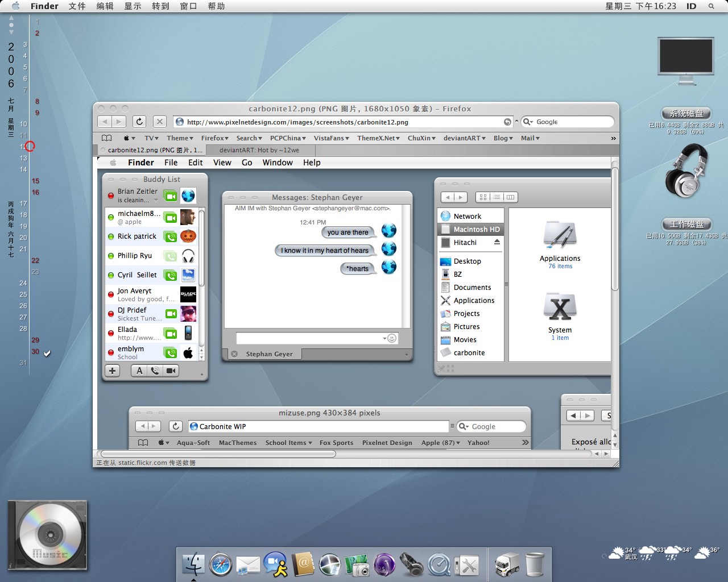Open iPhoto camera icon in Dock

(358, 566)
